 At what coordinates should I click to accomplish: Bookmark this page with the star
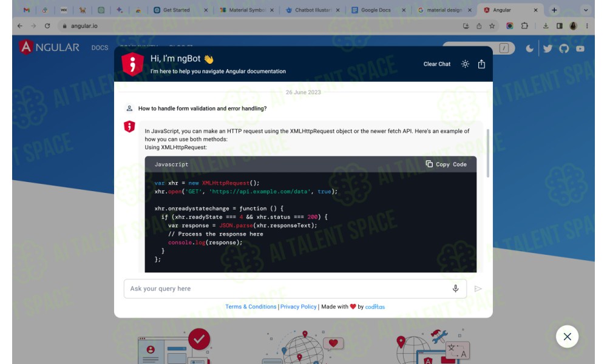pyautogui.click(x=492, y=26)
